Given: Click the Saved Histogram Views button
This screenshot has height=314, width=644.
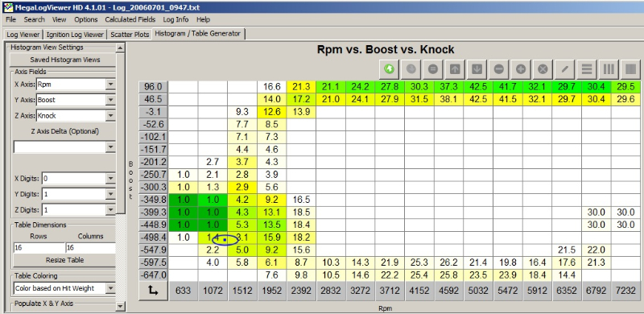Looking at the screenshot, I should (x=65, y=60).
